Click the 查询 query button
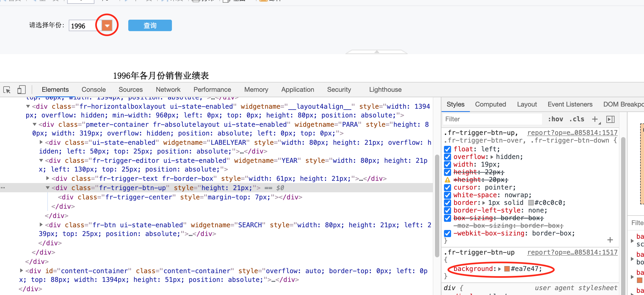Image resolution: width=644 pixels, height=295 pixels. 150,25
